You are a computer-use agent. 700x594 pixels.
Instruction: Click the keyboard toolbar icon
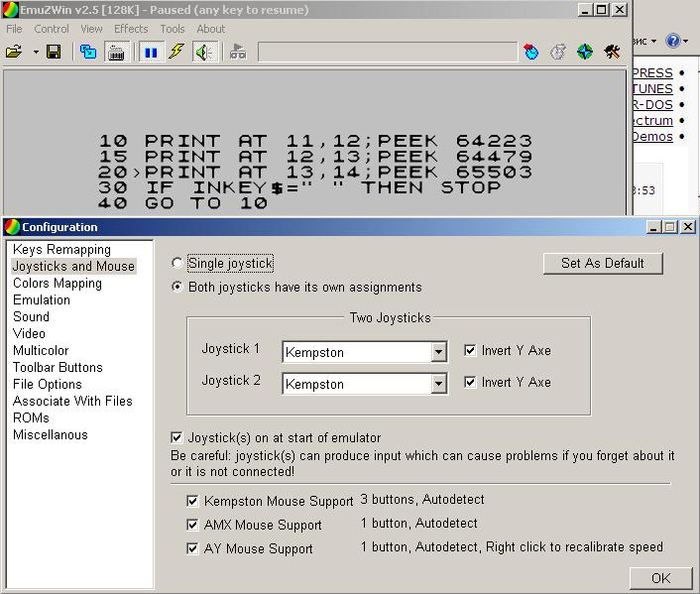coord(116,52)
